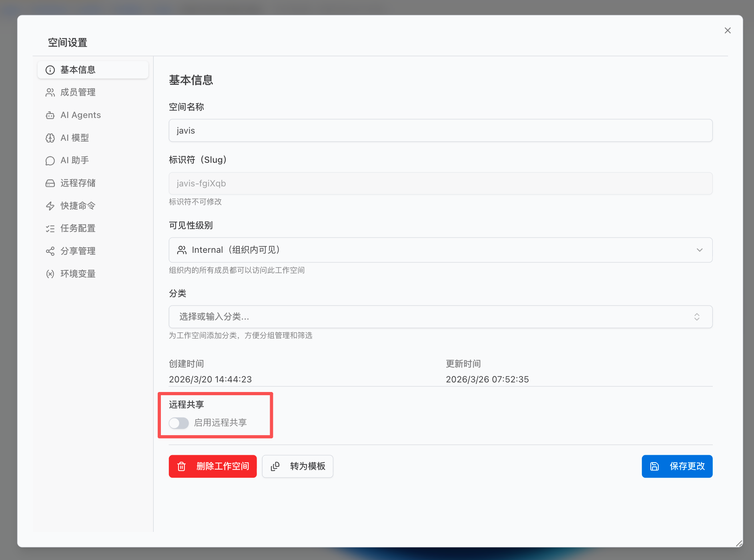
Task: Open the 成员管理 member management section
Action: coord(78,92)
